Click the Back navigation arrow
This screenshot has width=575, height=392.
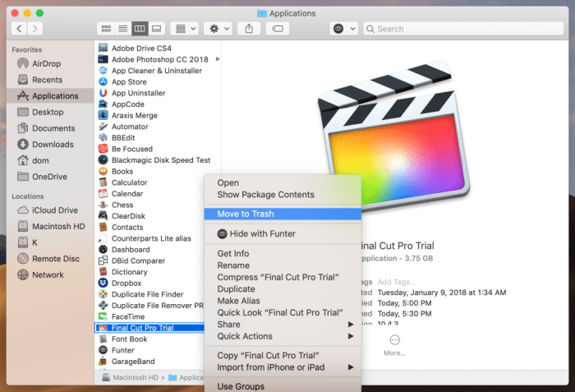(x=18, y=28)
